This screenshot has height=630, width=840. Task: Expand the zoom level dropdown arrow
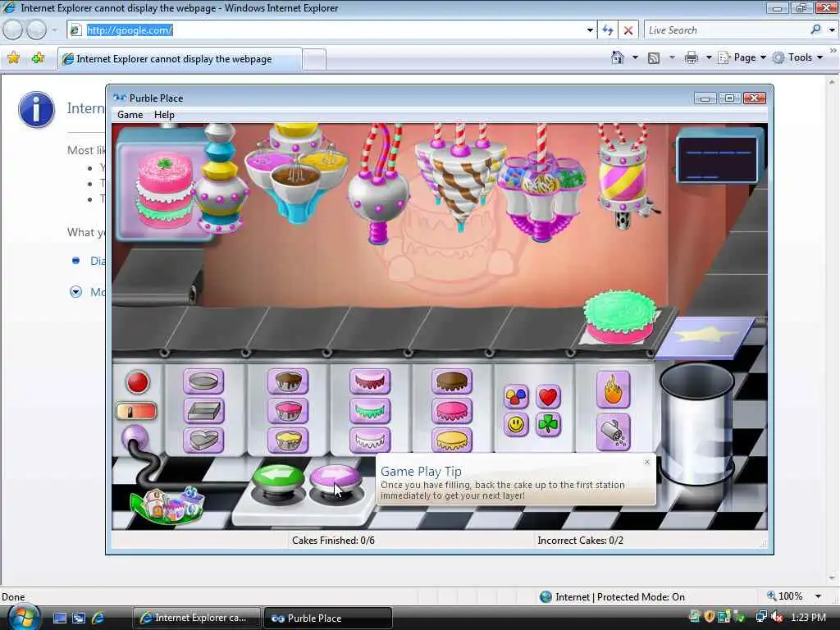coord(818,596)
